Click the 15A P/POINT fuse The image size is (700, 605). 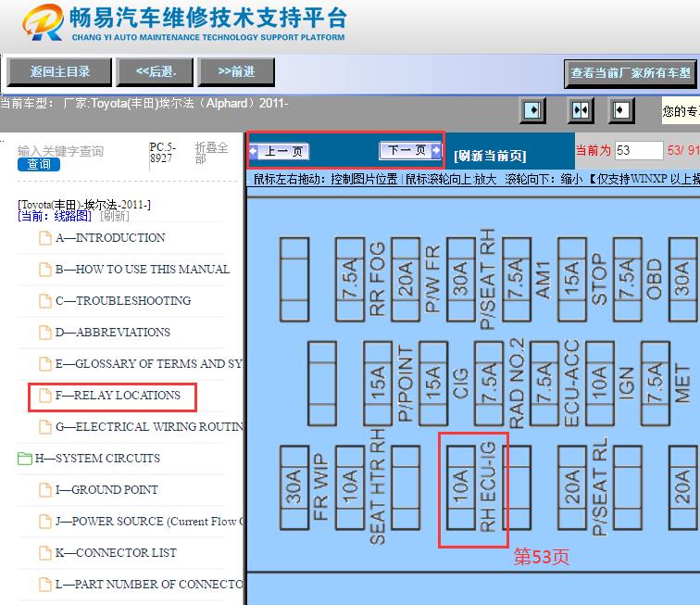378,384
